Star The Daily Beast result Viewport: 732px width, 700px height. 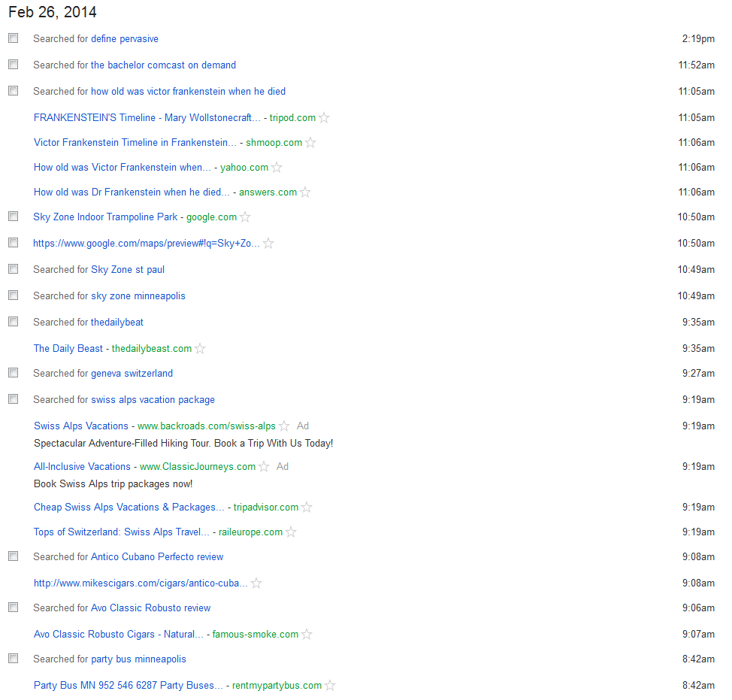200,348
